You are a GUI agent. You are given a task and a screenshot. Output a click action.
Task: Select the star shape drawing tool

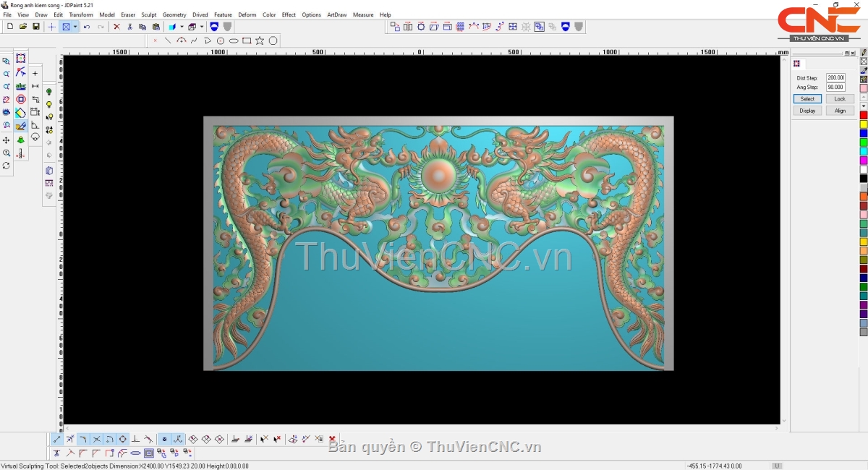coord(260,40)
